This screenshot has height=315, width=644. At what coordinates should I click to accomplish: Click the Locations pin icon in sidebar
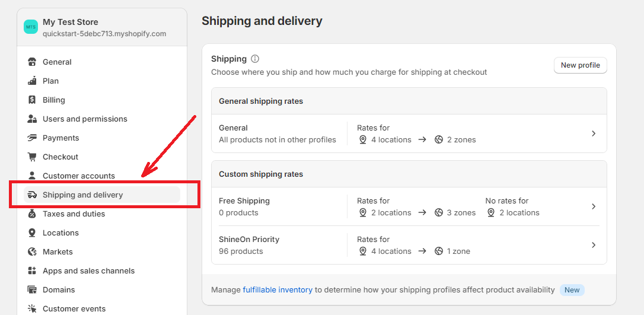coord(32,233)
